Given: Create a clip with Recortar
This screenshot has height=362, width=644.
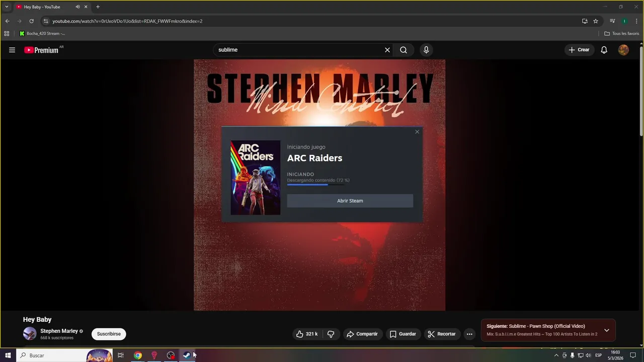Looking at the screenshot, I should [x=442, y=334].
